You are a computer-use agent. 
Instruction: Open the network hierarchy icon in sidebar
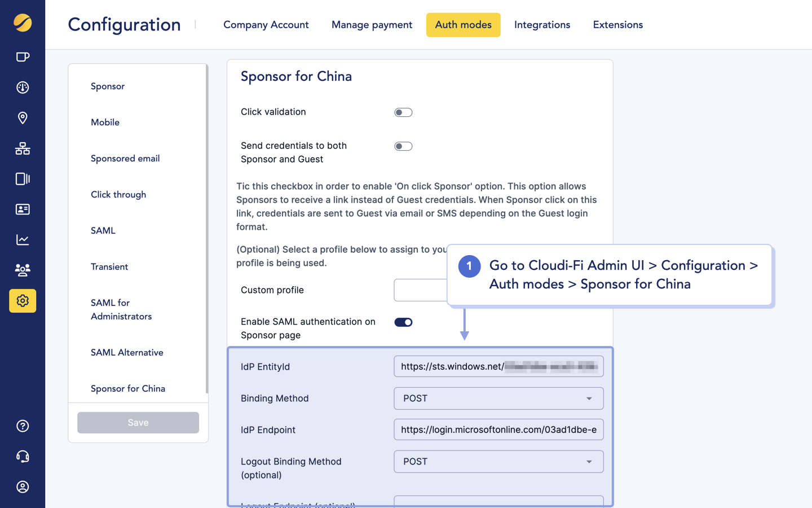click(x=22, y=148)
